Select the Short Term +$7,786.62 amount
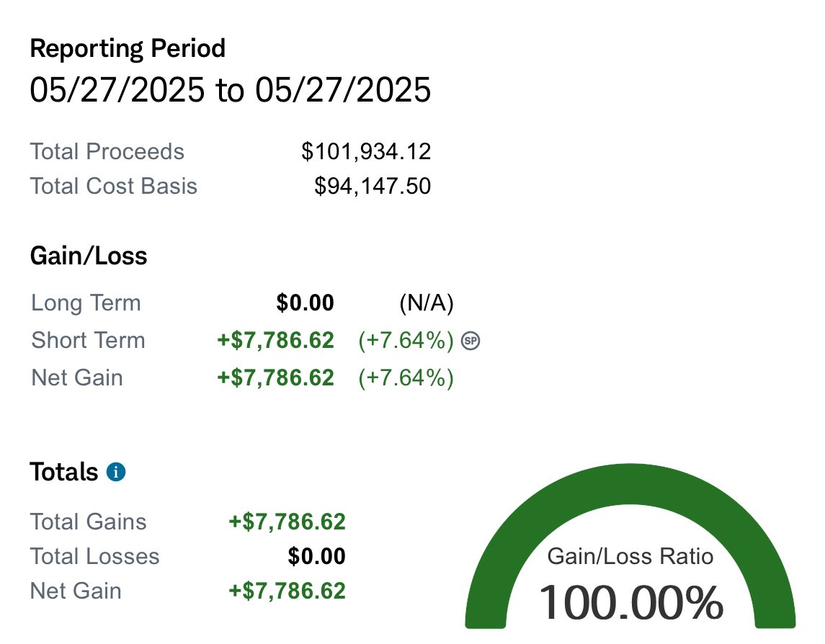The image size is (825, 644). [276, 341]
